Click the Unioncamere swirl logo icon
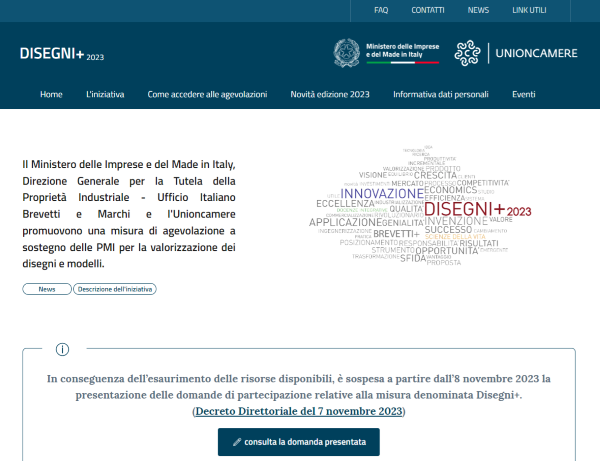Viewport: 600px width, 461px height. [x=467, y=53]
